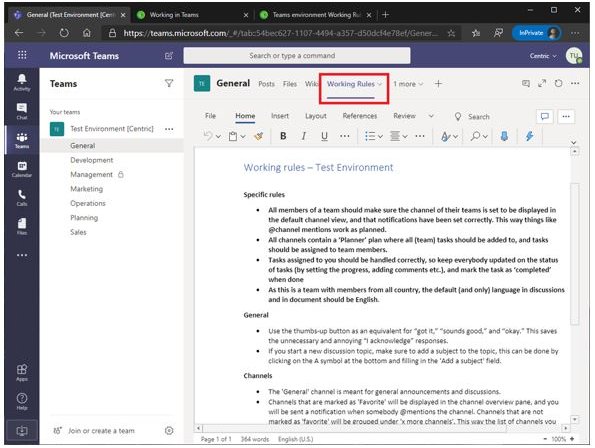Screen dimensions: 595x448
Task: Switch to the Posts tab
Action: (266, 84)
